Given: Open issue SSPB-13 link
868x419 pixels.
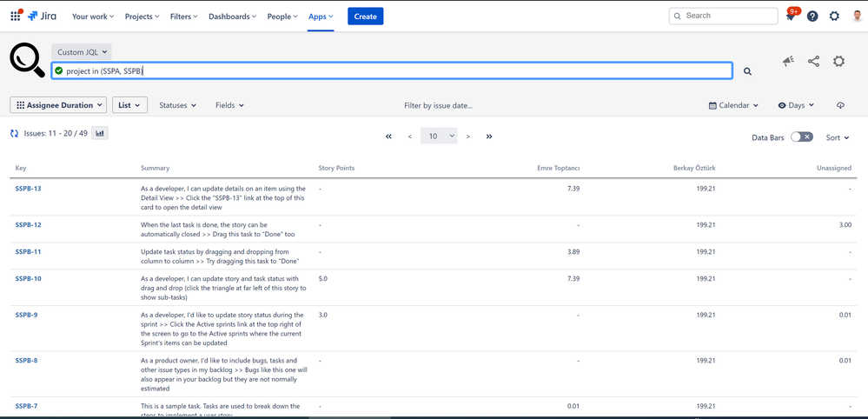Looking at the screenshot, I should pos(28,189).
